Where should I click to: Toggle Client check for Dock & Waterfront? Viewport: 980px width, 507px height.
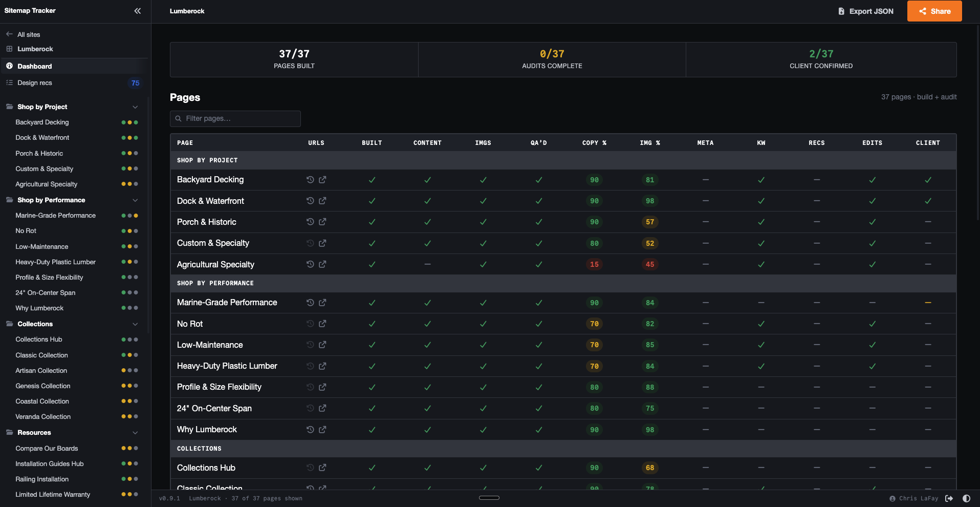click(928, 201)
